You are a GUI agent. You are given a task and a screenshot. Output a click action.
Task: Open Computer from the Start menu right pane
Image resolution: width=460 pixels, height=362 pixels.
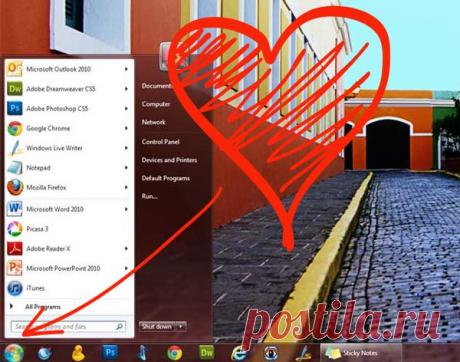pos(156,104)
